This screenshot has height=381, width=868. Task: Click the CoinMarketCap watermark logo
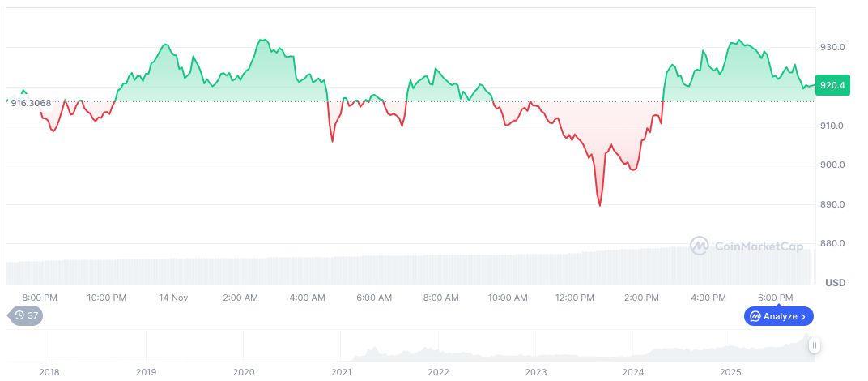pos(700,246)
